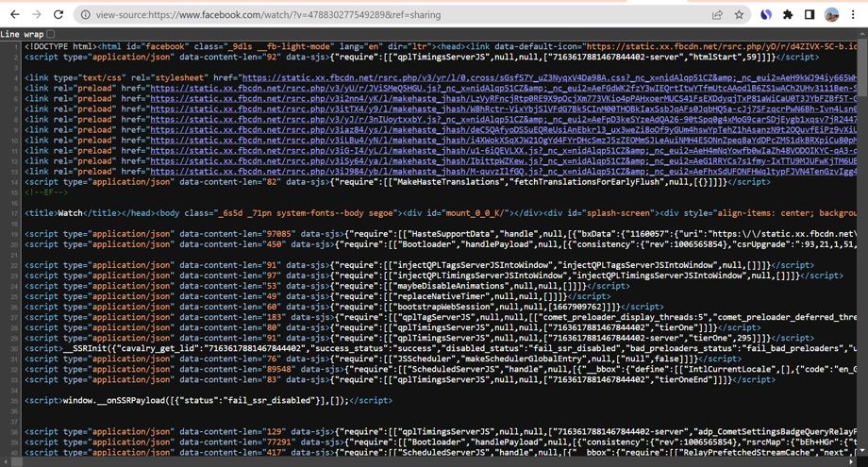The width and height of the screenshot is (868, 467).
Task: Click the horizontal scrollbar thumb at bottom
Action: (17, 462)
